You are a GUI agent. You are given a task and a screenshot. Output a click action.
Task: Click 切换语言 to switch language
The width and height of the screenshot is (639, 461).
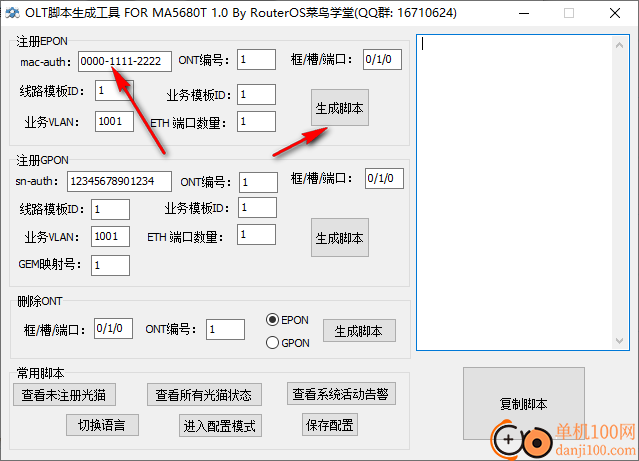coord(102,425)
